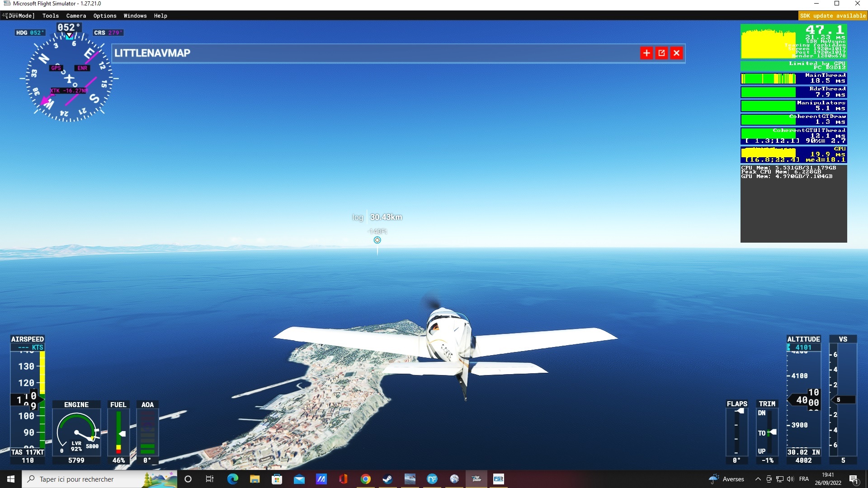Click the SDK update available notice
868x488 pixels.
[832, 16]
